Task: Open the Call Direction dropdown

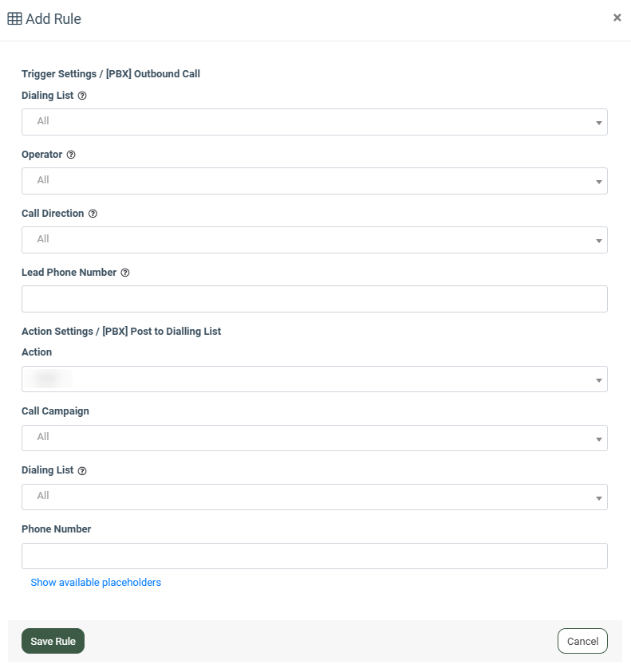Action: tap(314, 240)
